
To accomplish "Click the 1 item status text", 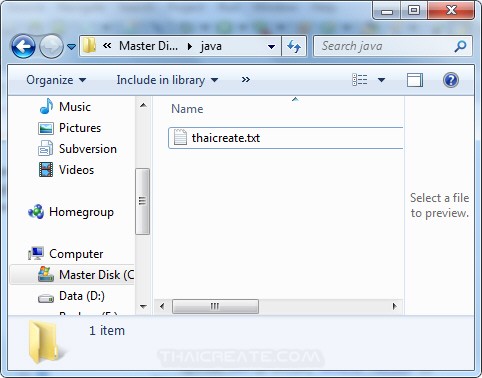I will click(x=107, y=331).
